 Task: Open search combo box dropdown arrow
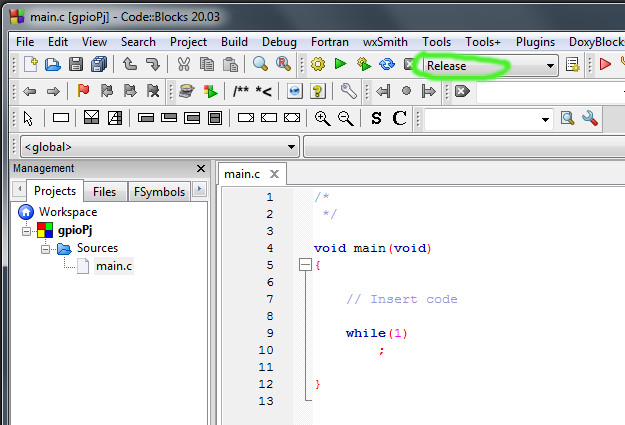[x=545, y=119]
